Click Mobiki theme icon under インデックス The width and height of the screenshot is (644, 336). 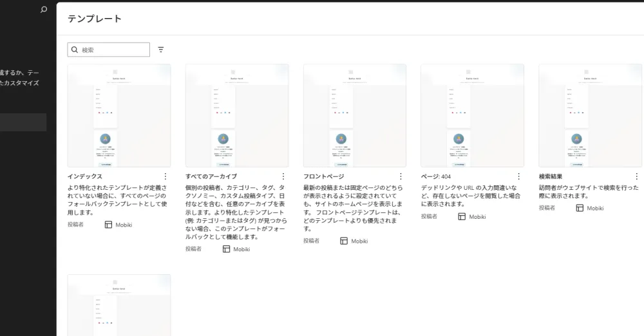[x=108, y=225]
